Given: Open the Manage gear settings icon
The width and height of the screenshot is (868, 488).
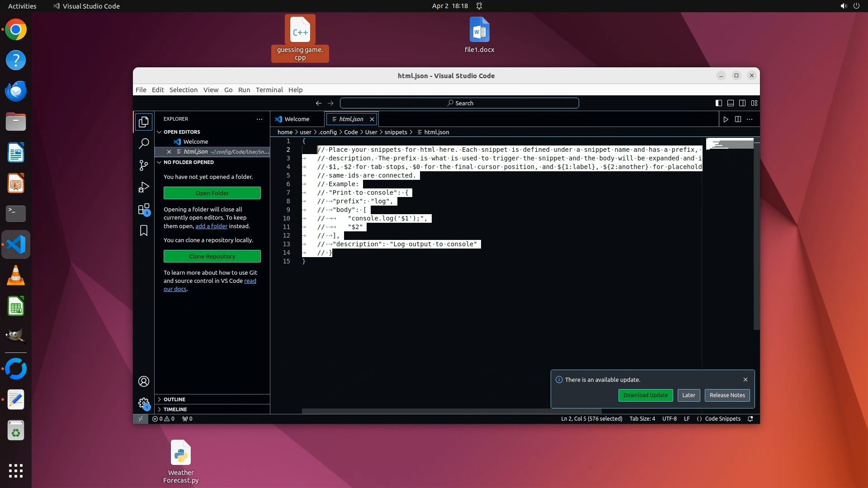Looking at the screenshot, I should pyautogui.click(x=144, y=403).
